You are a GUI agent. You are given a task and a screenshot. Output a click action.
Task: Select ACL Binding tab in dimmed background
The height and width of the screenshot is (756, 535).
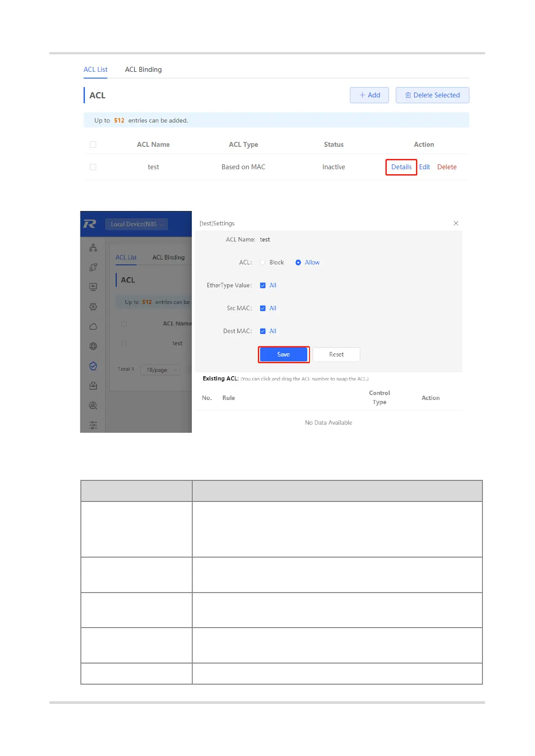tap(168, 257)
